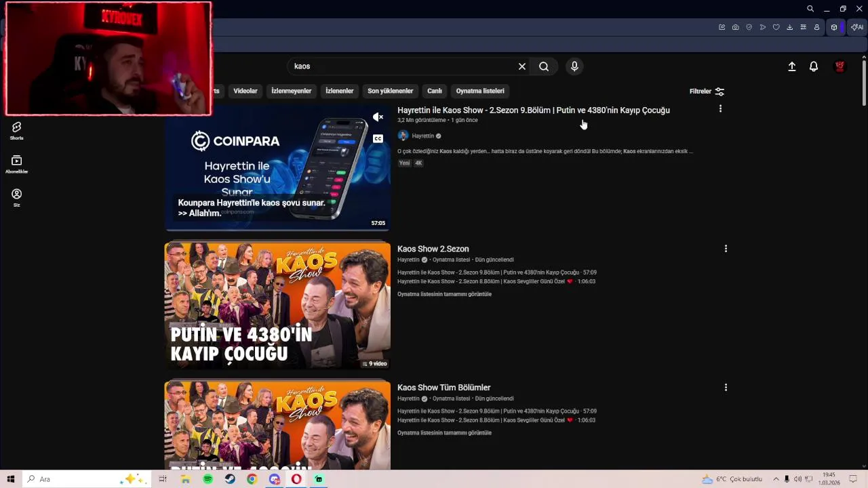Viewport: 868px width, 488px height.
Task: Open 2.Sezon 8.Bölüm Kaos Sevgililer Günü Özel under Kaos Show 2.Sezon
Action: tap(496, 281)
